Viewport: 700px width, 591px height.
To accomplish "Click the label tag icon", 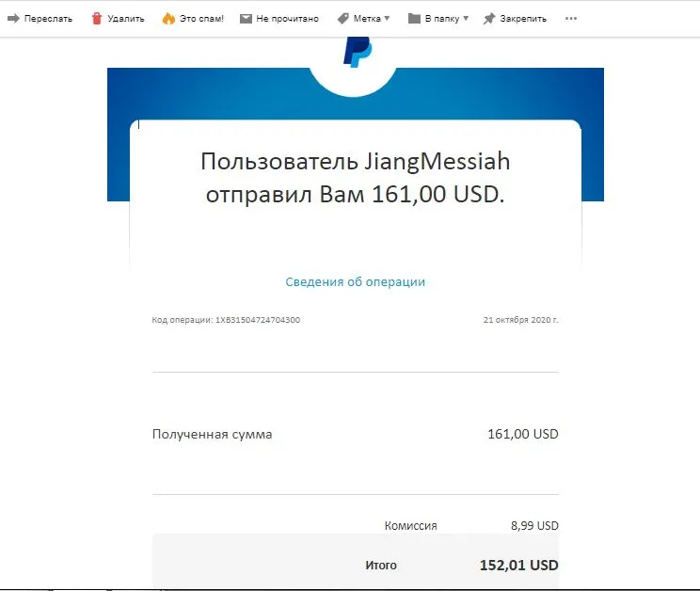I will pos(342,18).
